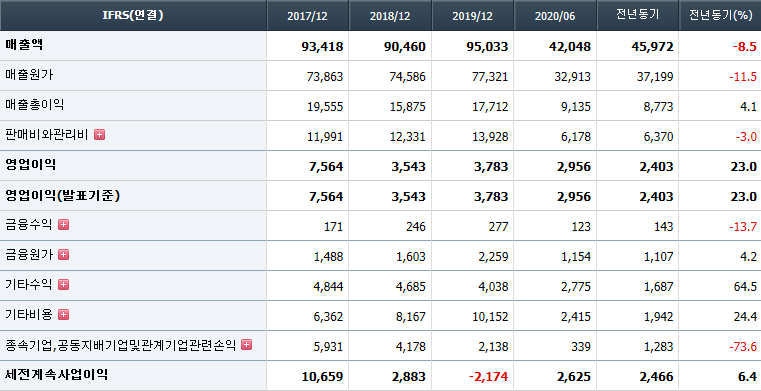The width and height of the screenshot is (761, 391).
Task: Click the 5,931 affiliate gains value
Action: point(327,347)
